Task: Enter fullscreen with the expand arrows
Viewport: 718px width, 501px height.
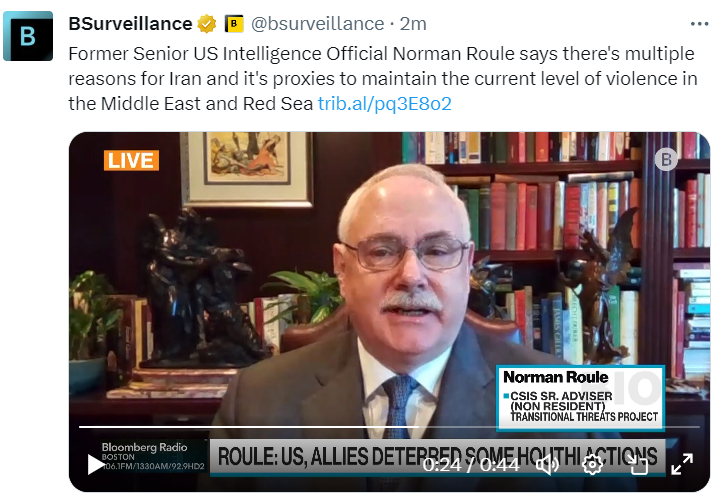Action: [682, 464]
